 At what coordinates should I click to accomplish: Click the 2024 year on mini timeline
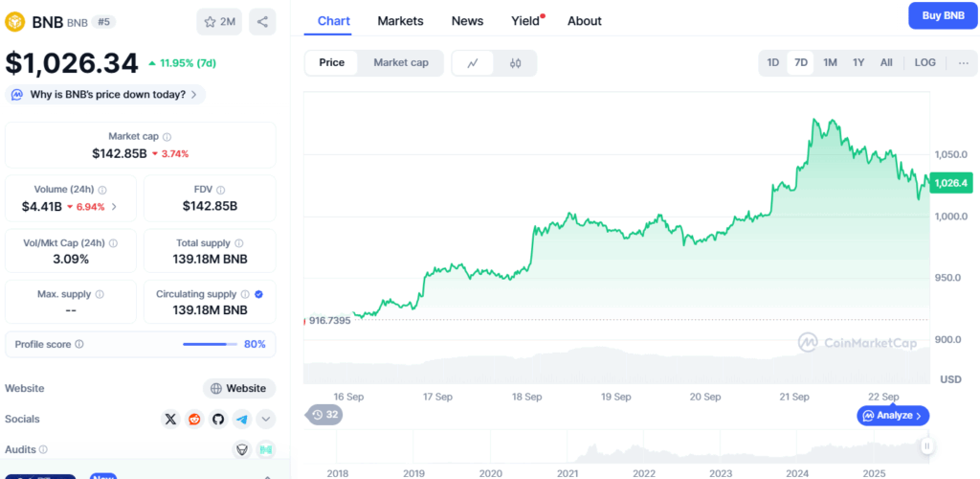click(x=797, y=473)
